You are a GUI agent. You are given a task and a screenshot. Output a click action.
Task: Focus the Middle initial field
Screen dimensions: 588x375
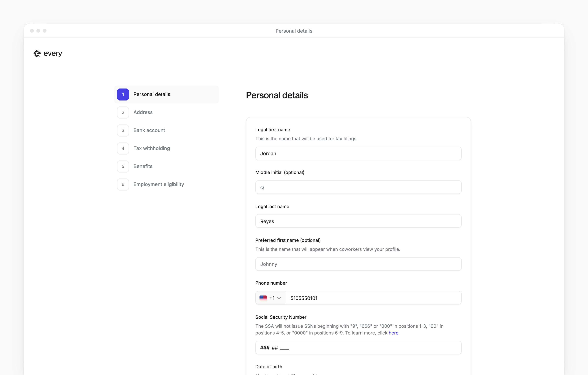click(358, 187)
